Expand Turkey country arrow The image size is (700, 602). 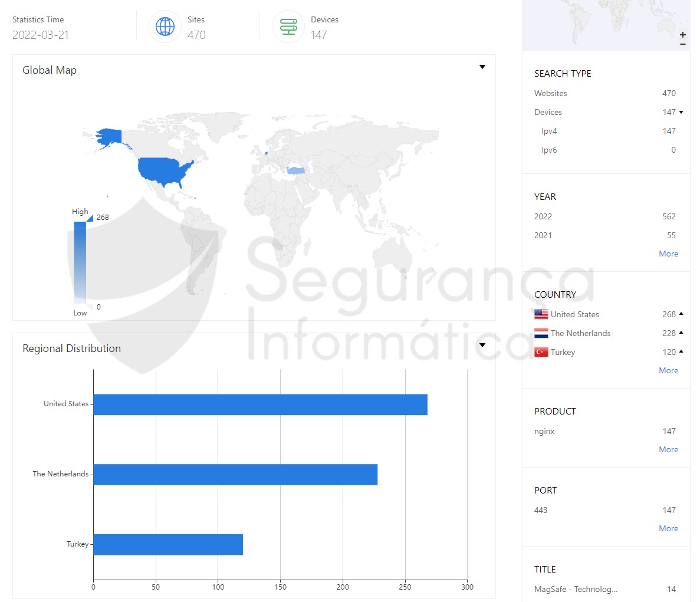[x=681, y=352]
